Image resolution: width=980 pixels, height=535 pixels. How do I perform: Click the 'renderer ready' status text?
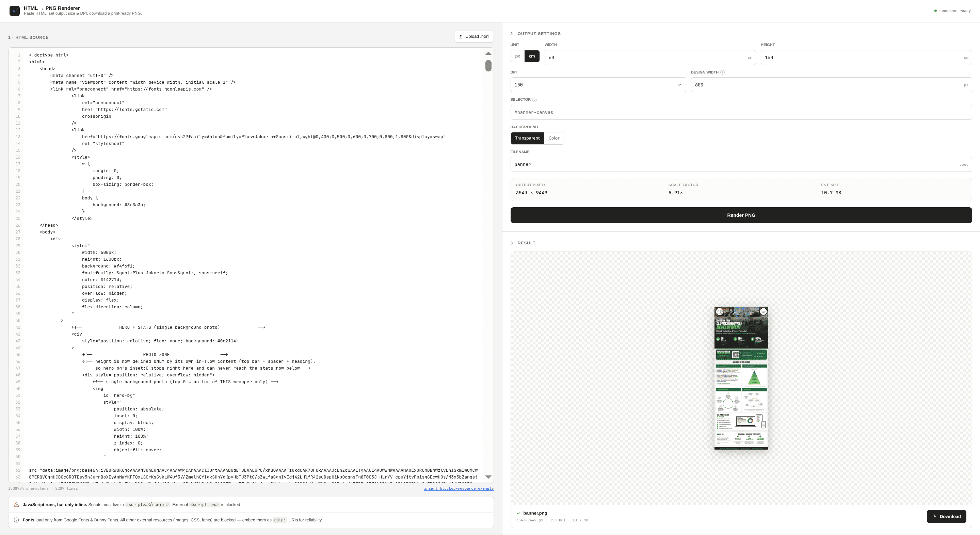pyautogui.click(x=955, y=11)
